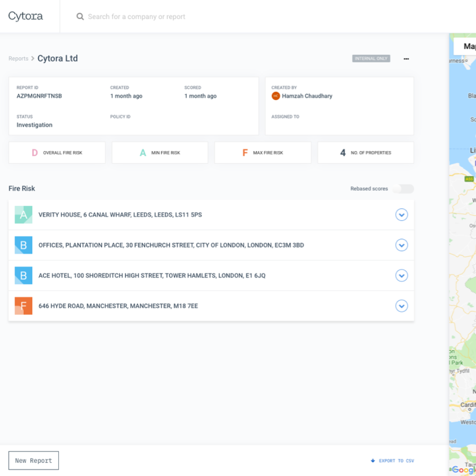Screen dimensions: 476x476
Task: Click the OVERALL FIRE RISK label
Action: pyautogui.click(x=63, y=153)
